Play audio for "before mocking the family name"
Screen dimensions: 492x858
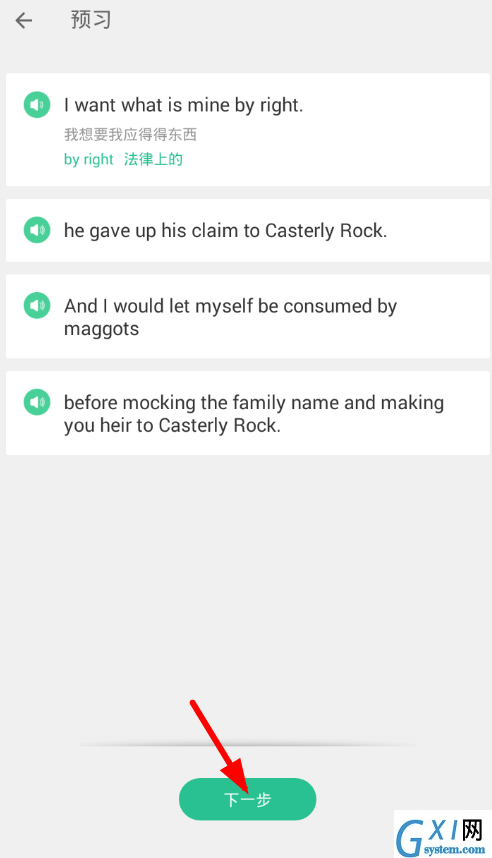pos(37,402)
